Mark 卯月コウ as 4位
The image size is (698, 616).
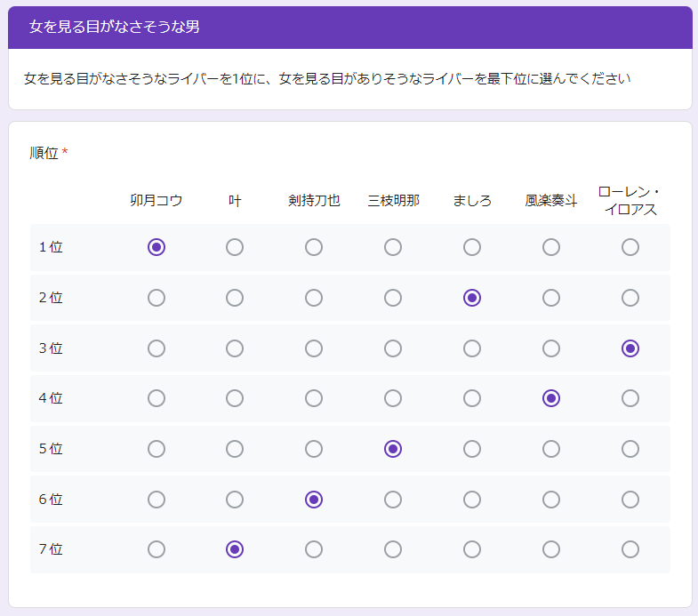(156, 398)
